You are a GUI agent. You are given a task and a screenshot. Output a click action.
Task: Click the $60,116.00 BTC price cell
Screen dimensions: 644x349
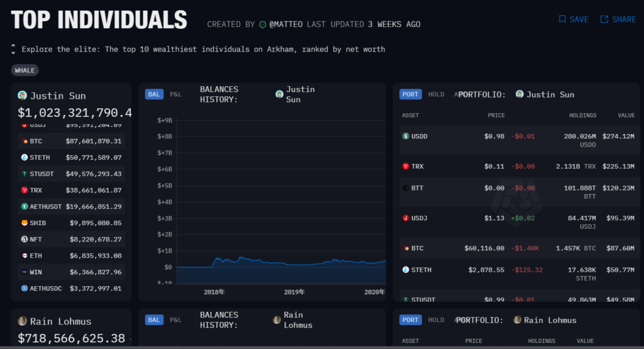pyautogui.click(x=484, y=248)
